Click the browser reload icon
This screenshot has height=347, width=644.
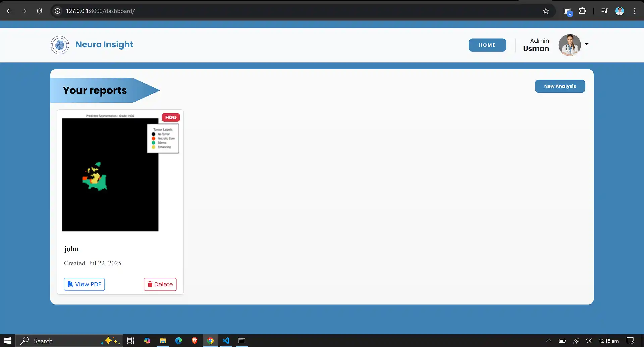[x=39, y=11]
